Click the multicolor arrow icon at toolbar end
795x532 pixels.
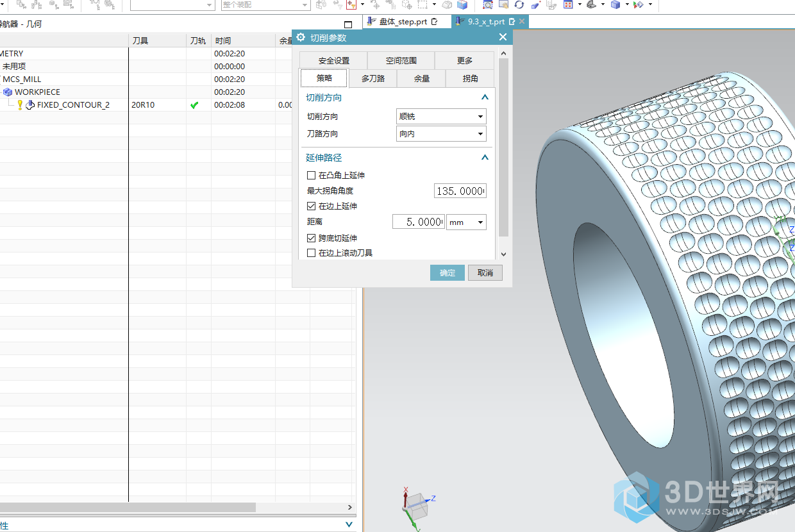tap(638, 4)
